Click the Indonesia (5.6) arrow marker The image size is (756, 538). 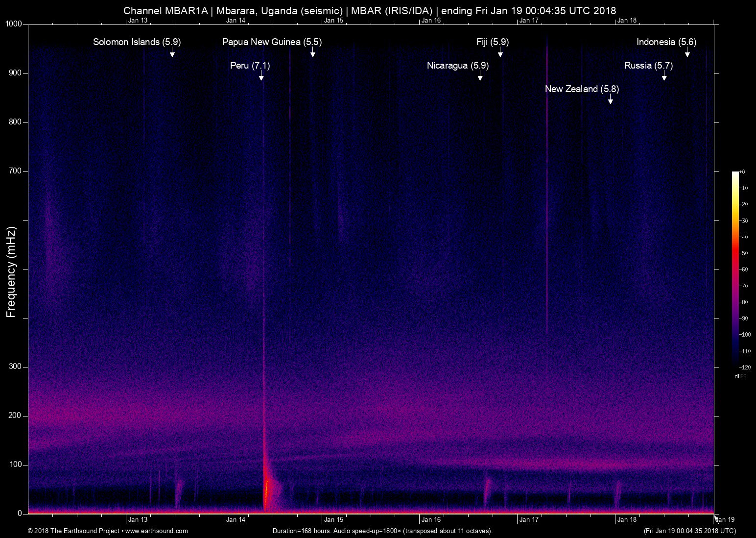687,53
